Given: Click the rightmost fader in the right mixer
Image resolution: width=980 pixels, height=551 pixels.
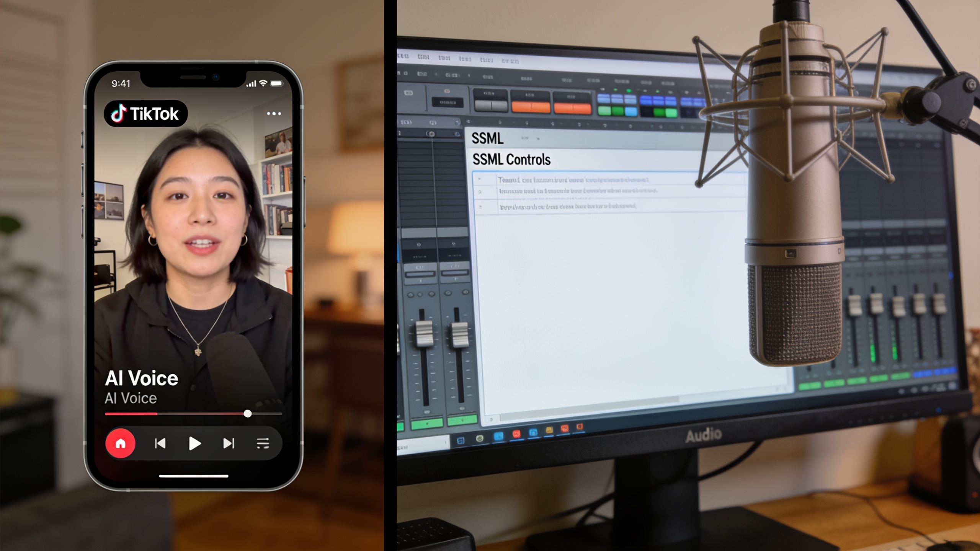Looking at the screenshot, I should 939,303.
